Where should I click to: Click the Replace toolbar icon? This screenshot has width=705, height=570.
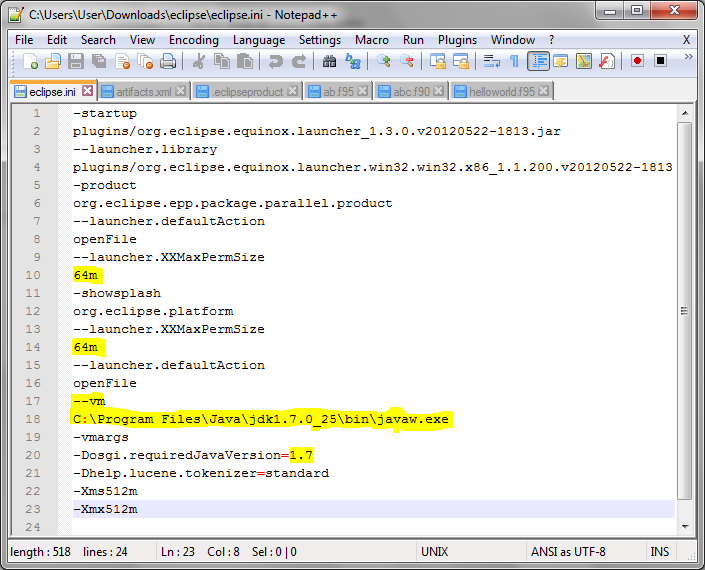(353, 61)
